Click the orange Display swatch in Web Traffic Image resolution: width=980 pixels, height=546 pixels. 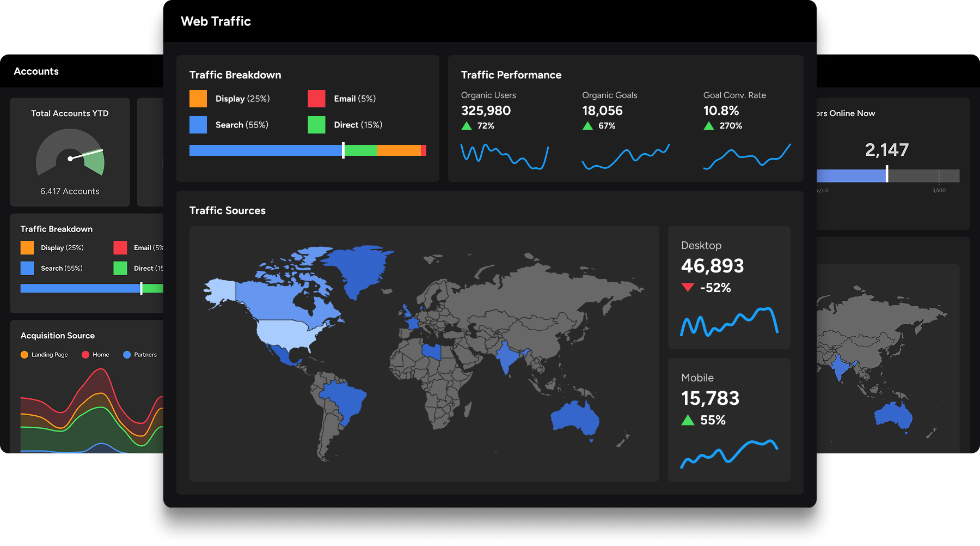198,99
